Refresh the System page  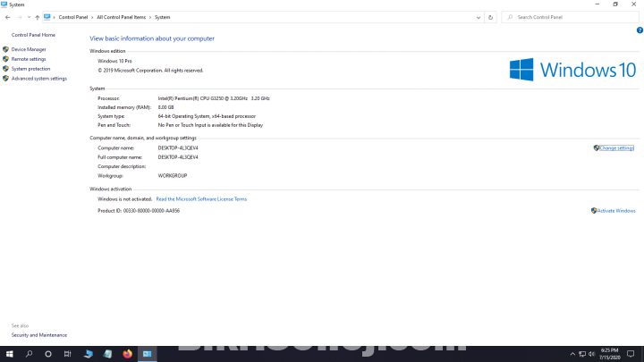pyautogui.click(x=490, y=17)
